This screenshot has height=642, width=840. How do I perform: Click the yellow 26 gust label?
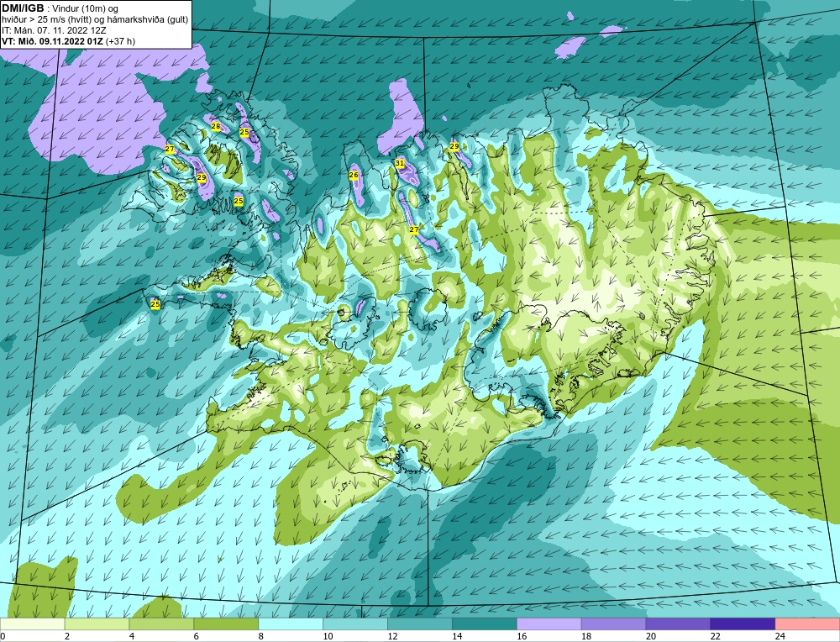click(x=354, y=175)
